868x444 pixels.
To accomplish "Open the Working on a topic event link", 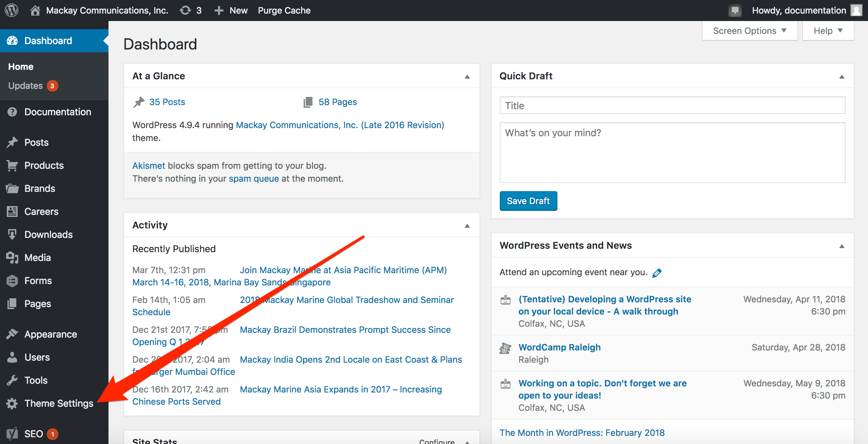I will click(603, 389).
